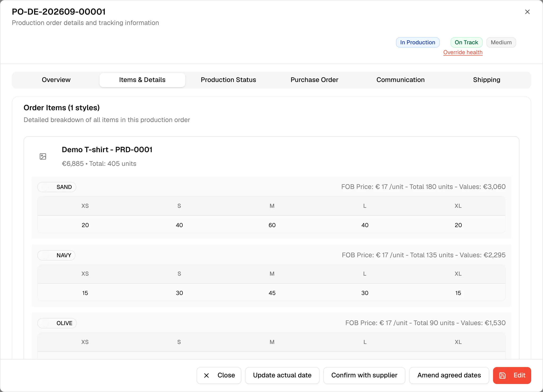This screenshot has width=543, height=392.
Task: Click the €6,885 total units line
Action: pyautogui.click(x=99, y=164)
